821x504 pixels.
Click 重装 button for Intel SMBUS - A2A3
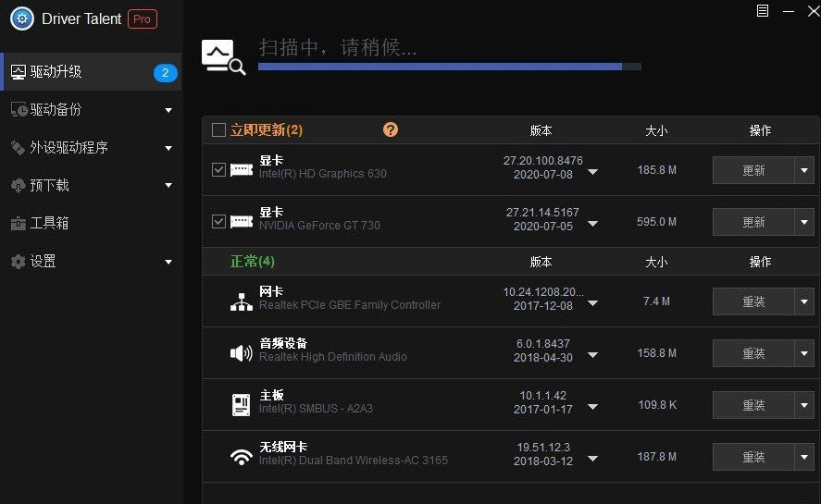(x=753, y=405)
